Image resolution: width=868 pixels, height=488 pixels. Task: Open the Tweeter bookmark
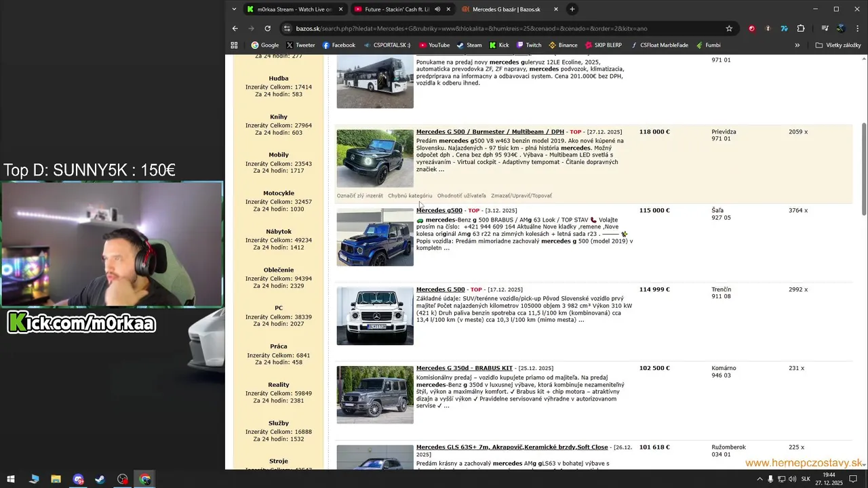coord(300,45)
